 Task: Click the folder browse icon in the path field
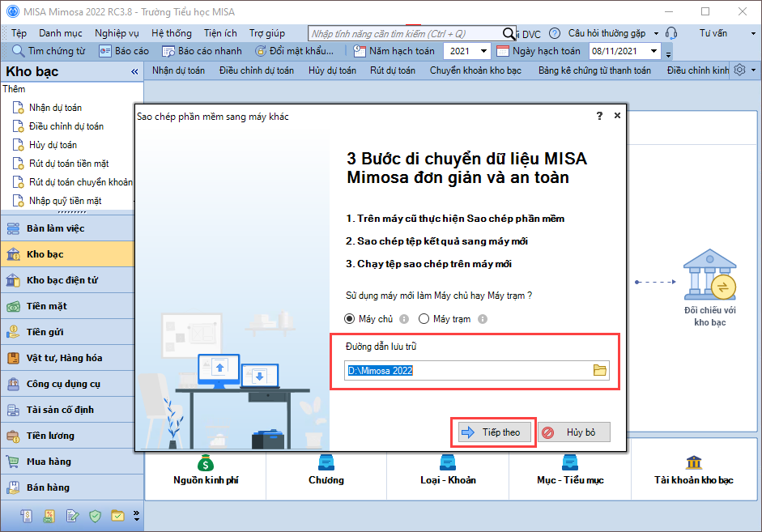(600, 370)
